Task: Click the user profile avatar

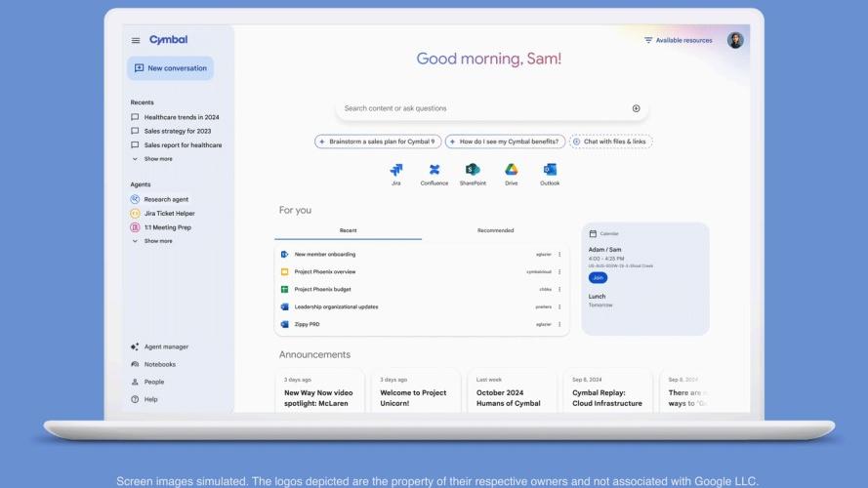Action: click(735, 40)
